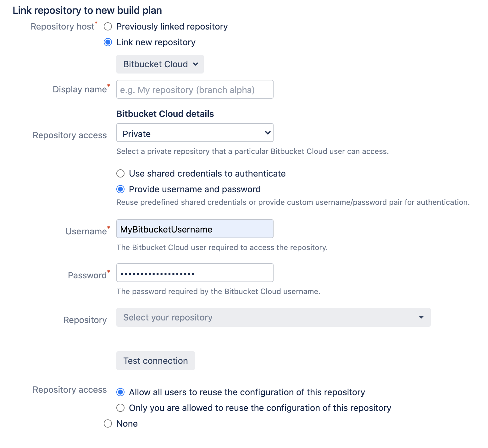This screenshot has height=448, width=488.
Task: Click the chevron arrow beside Bitbucket Cloud
Action: point(196,64)
